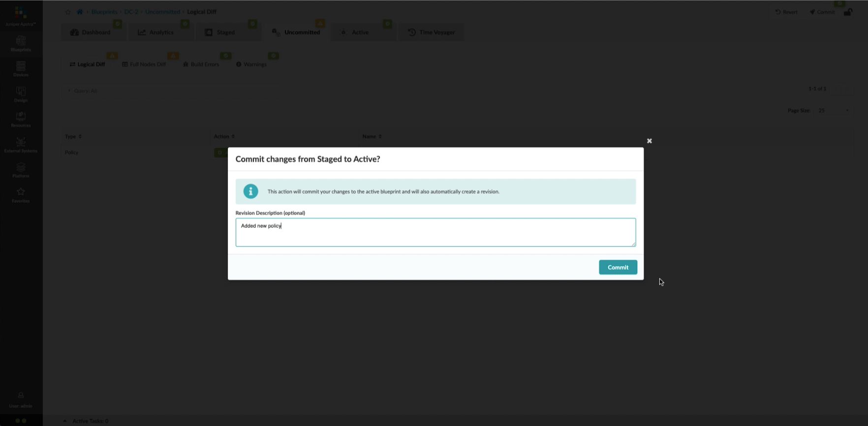Click the lock icon in the top bar

pos(848,12)
